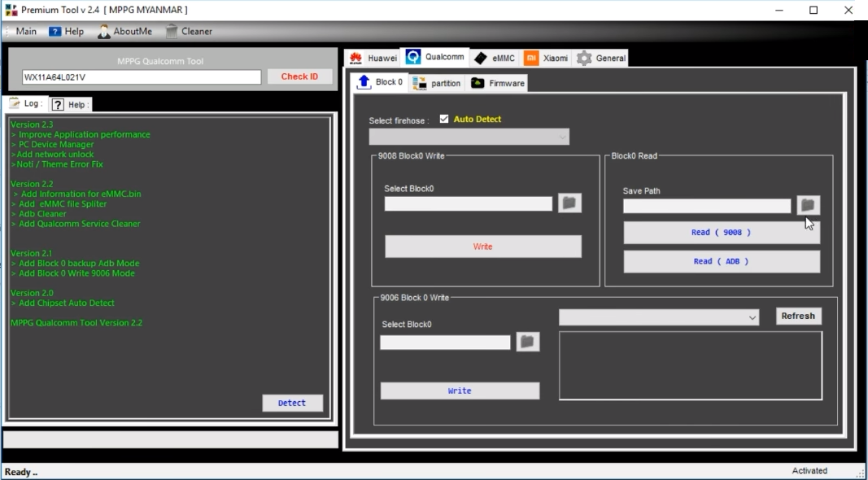This screenshot has width=868, height=480.
Task: Click '> Add Qualcomm Service Cleaner' log line
Action: (76, 224)
